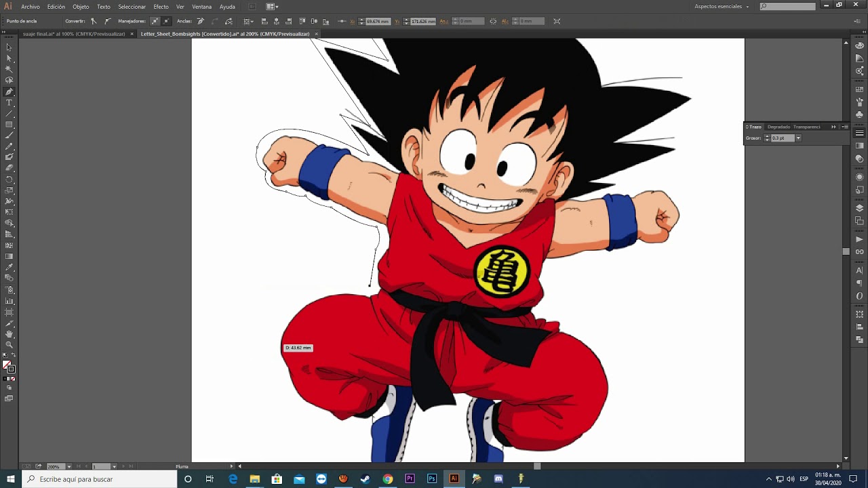Screen dimensions: 868x488
Task: Open the Efecto menu
Action: point(161,6)
